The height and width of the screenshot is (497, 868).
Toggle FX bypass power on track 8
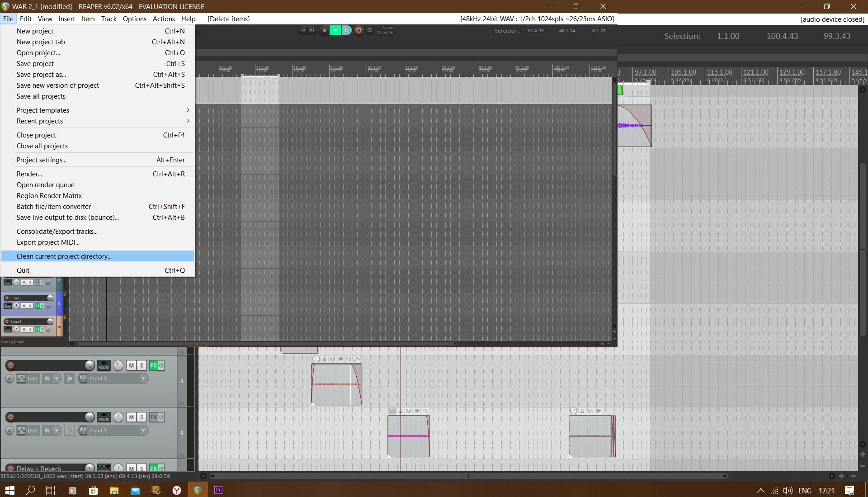pos(161,365)
